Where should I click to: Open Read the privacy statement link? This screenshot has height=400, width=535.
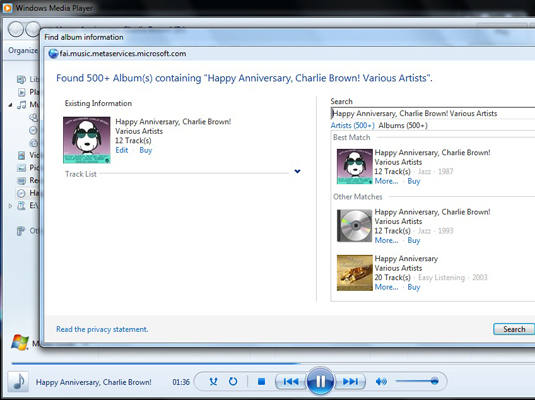click(102, 329)
